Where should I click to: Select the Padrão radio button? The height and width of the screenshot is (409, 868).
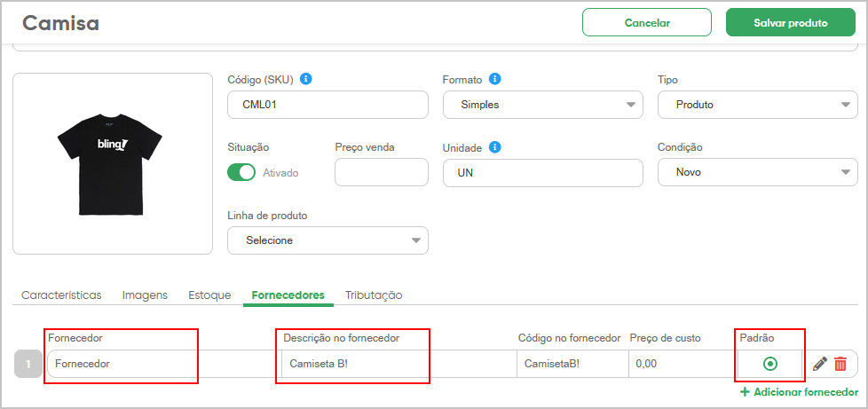[x=770, y=364]
